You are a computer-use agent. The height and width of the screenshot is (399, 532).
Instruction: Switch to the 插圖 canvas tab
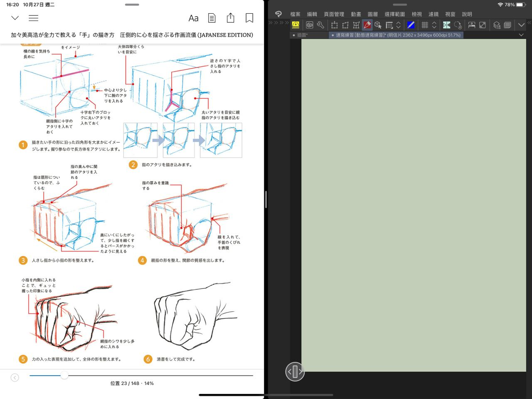point(310,35)
